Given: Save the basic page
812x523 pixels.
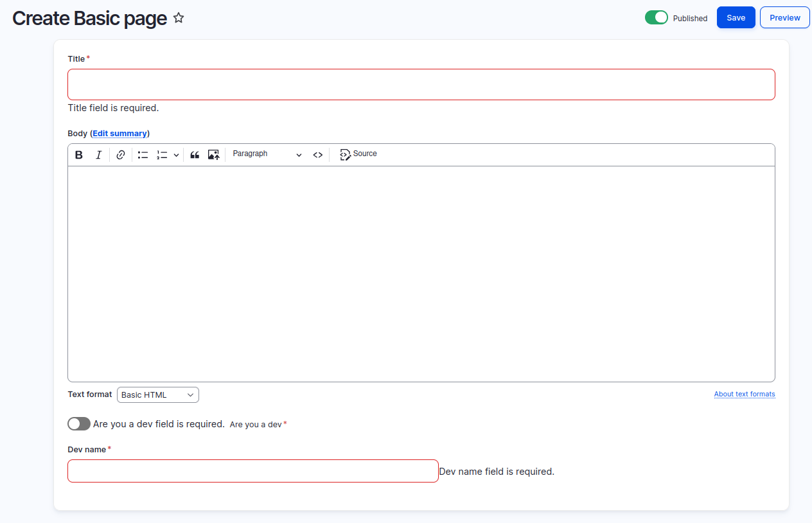Looking at the screenshot, I should pos(736,18).
